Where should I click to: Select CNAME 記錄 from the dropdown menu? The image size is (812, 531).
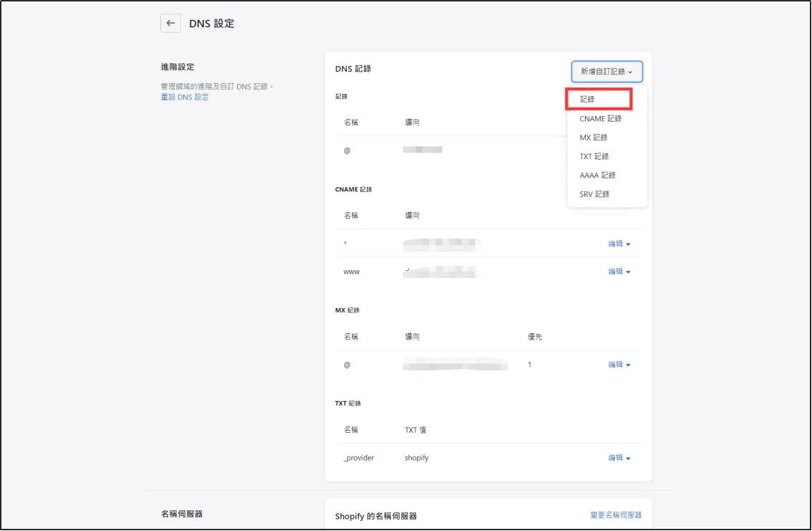[x=600, y=118]
